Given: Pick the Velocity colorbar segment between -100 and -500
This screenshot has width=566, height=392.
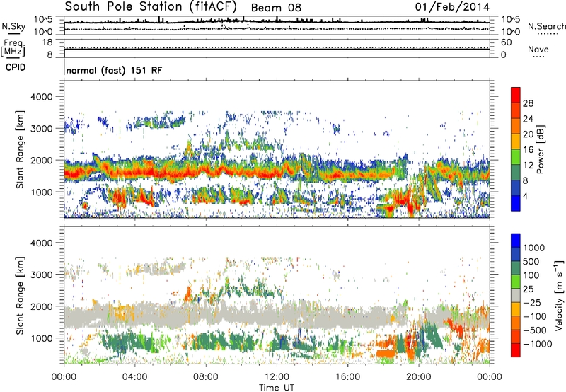Looking at the screenshot, I should click(x=516, y=323).
